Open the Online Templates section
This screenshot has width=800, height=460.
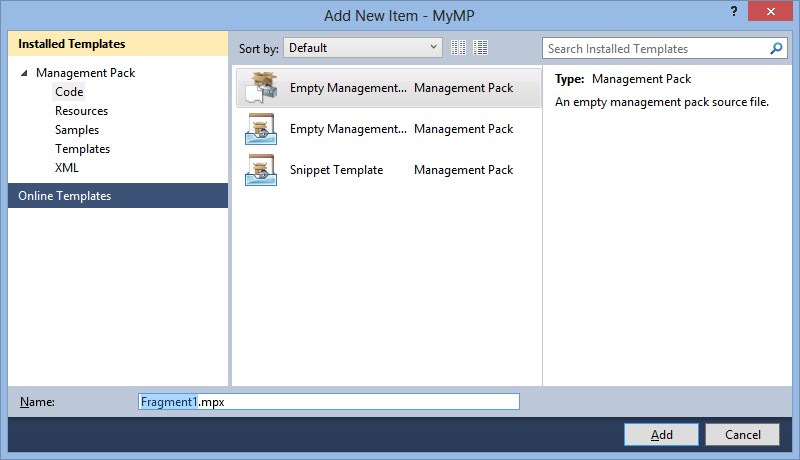(x=118, y=196)
